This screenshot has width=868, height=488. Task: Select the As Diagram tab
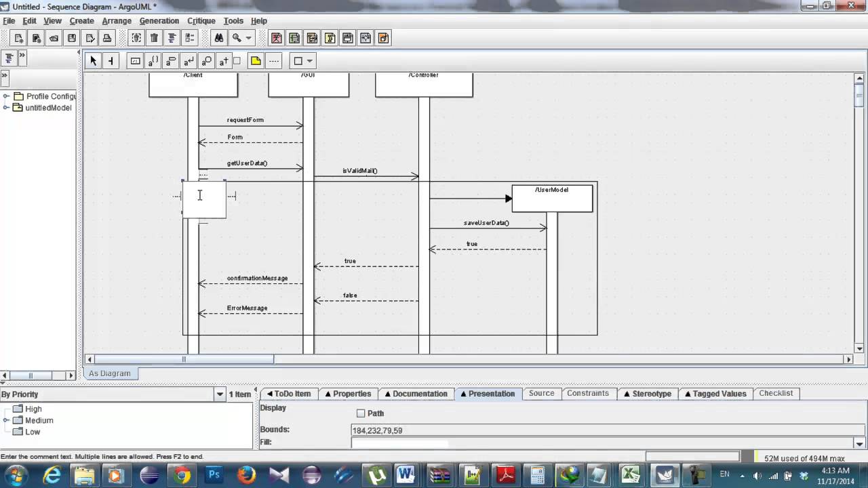coord(110,373)
